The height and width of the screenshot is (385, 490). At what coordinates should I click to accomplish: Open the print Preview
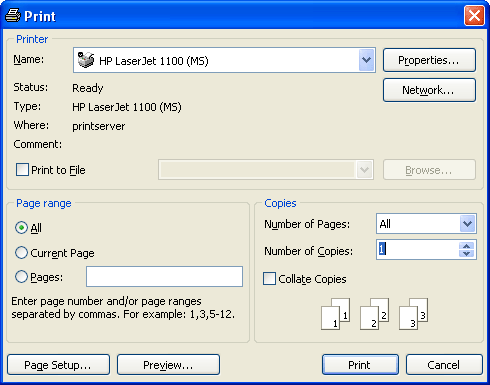click(168, 365)
